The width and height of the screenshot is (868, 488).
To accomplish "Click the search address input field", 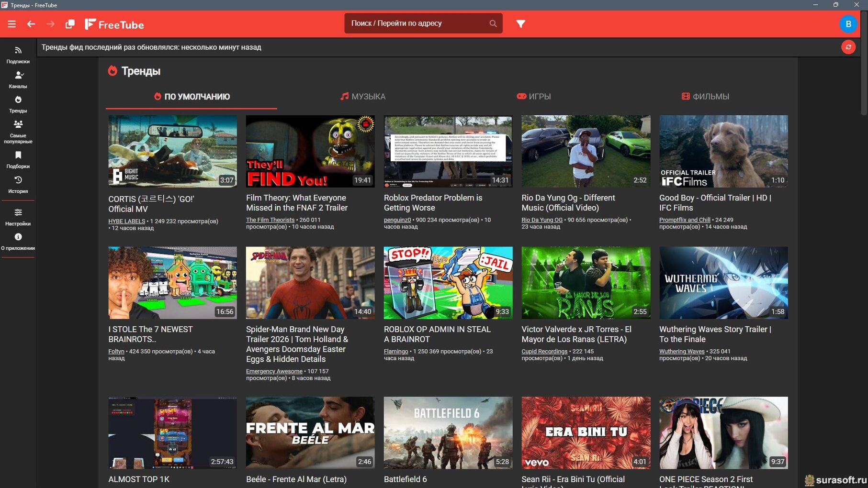I will pyautogui.click(x=417, y=23).
